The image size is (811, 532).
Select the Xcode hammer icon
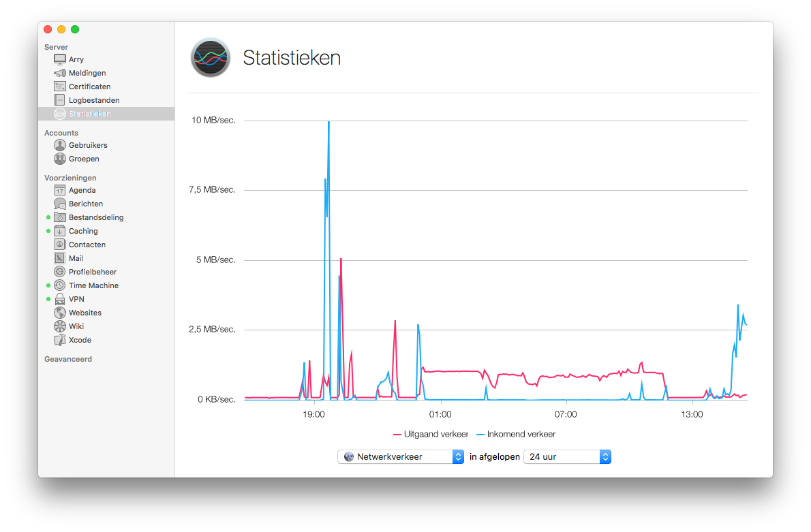click(60, 340)
